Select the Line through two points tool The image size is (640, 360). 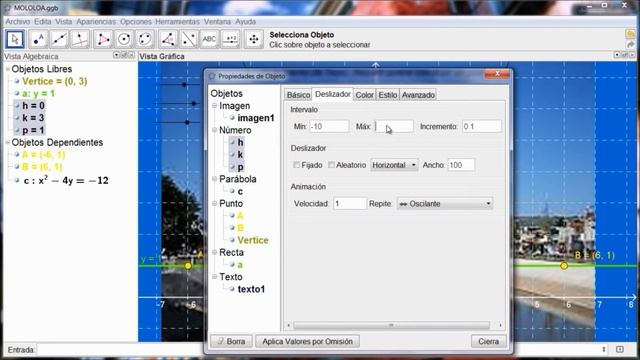point(59,39)
